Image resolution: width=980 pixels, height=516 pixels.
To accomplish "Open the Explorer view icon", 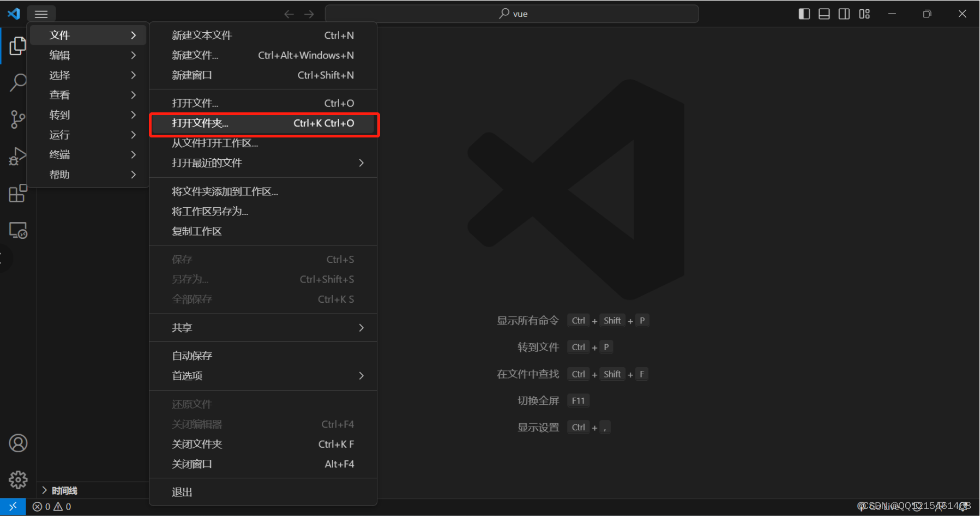I will point(17,46).
